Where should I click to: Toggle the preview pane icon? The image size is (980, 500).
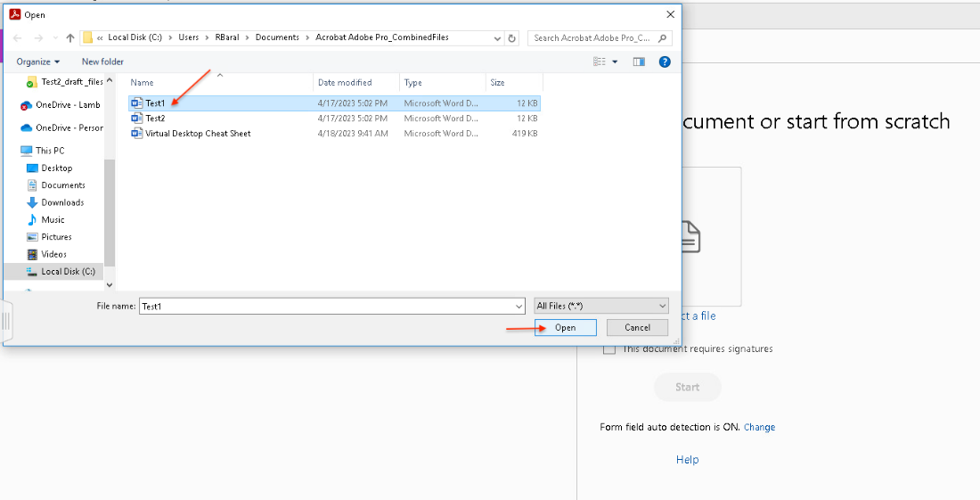[639, 61]
